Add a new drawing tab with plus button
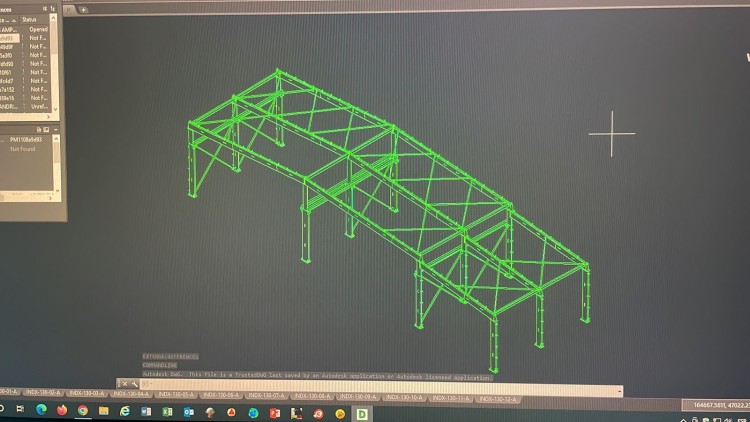 pyautogui.click(x=83, y=10)
